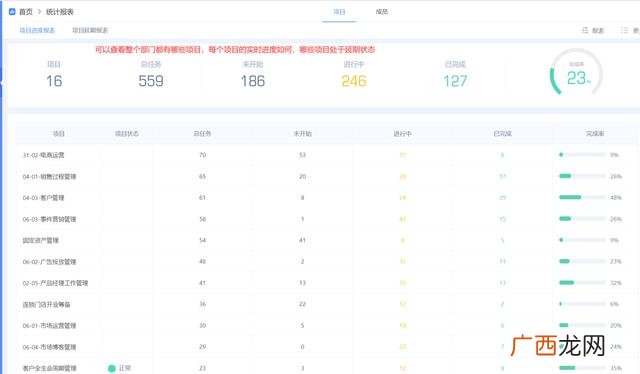This screenshot has width=640, height=374.
Task: Sort by the 项目 column header
Action: [59, 134]
